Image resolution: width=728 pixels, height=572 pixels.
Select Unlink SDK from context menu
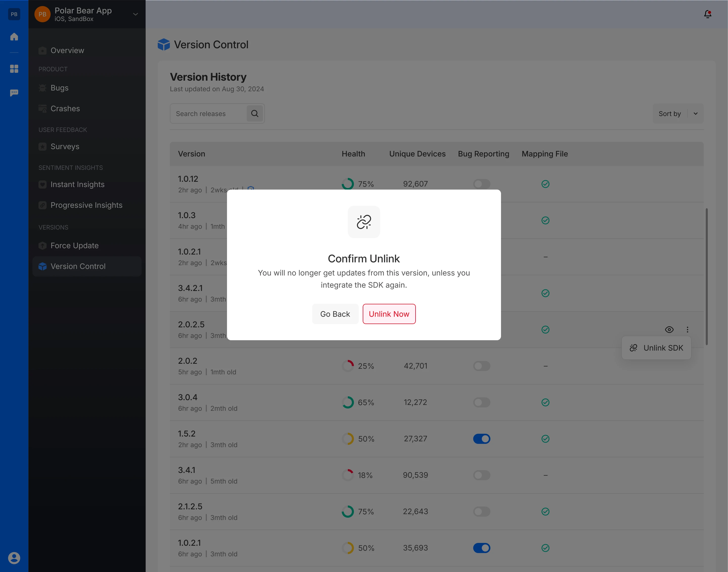pyautogui.click(x=656, y=348)
